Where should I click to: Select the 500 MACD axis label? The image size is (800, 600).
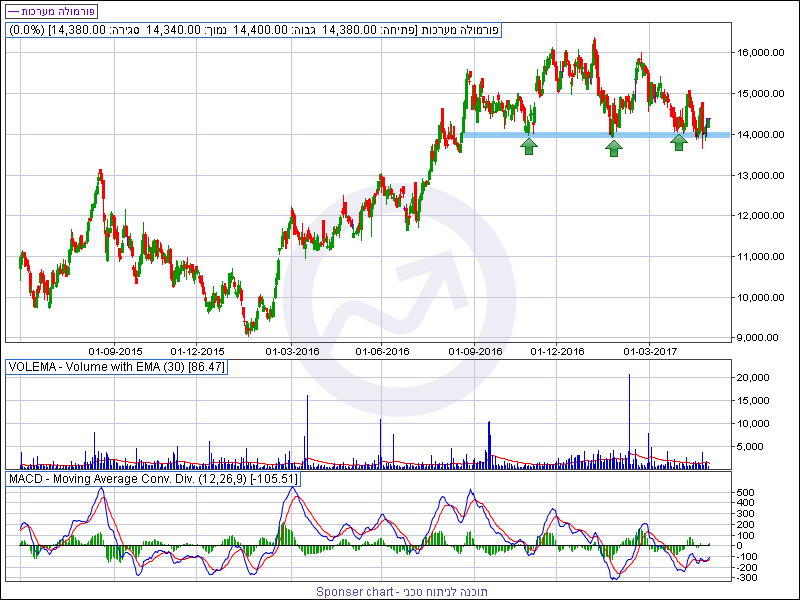[747, 492]
